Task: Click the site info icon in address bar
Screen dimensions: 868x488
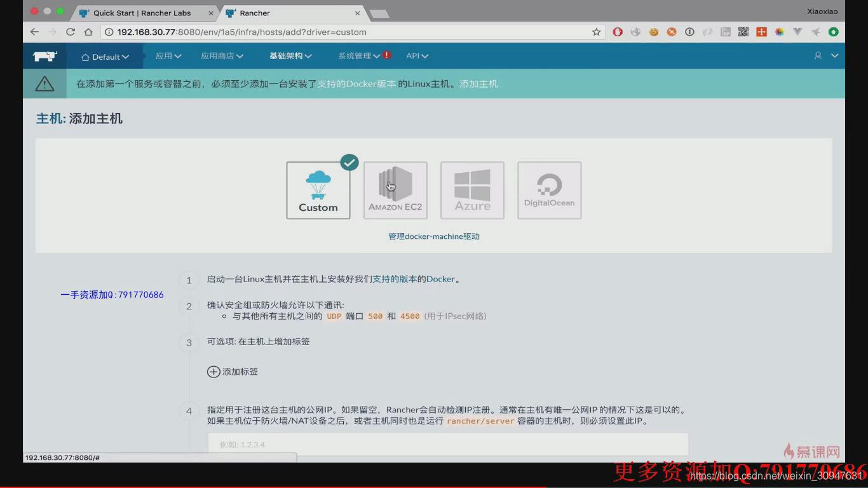Action: pyautogui.click(x=109, y=32)
